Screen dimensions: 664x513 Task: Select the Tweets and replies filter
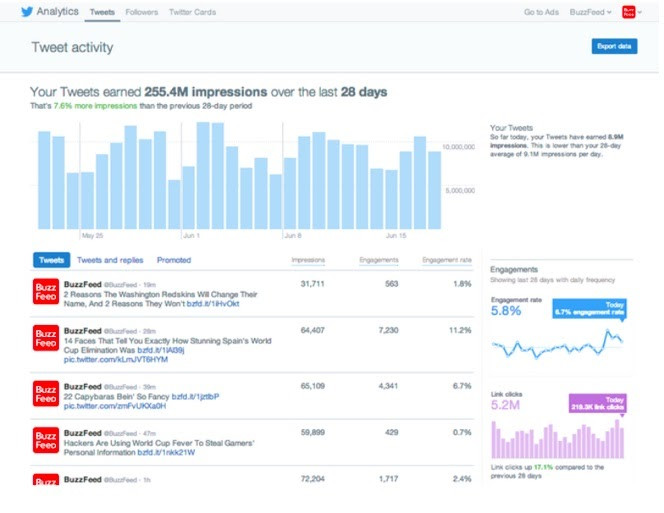(110, 260)
